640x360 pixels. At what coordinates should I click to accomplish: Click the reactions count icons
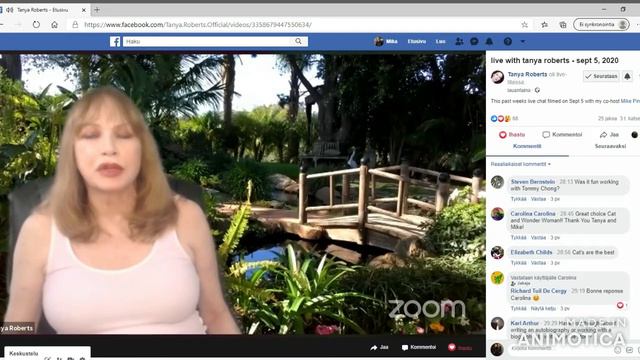(501, 118)
